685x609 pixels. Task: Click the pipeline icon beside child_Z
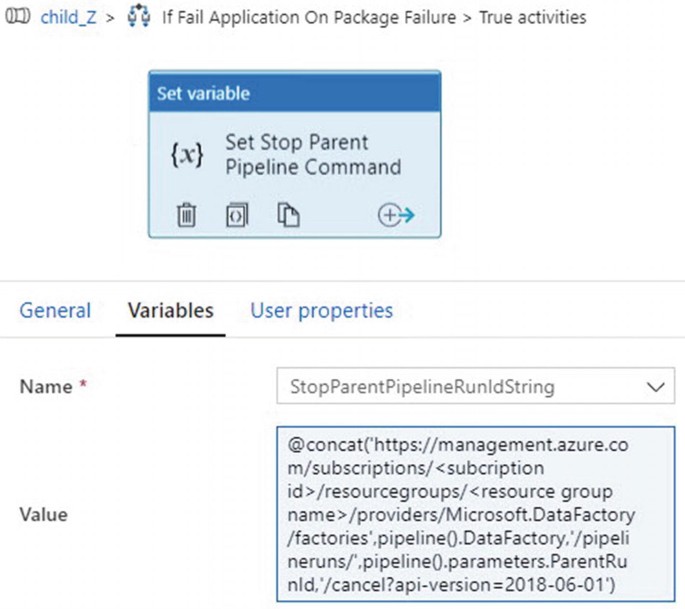17,17
